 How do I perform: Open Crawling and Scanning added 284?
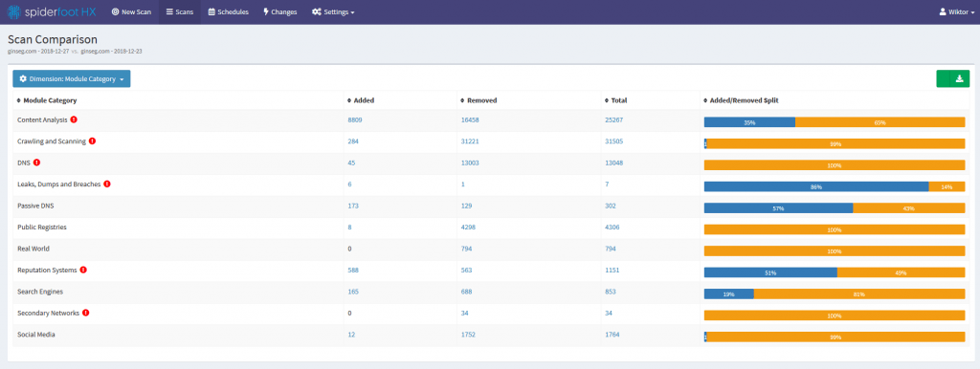pyautogui.click(x=353, y=141)
